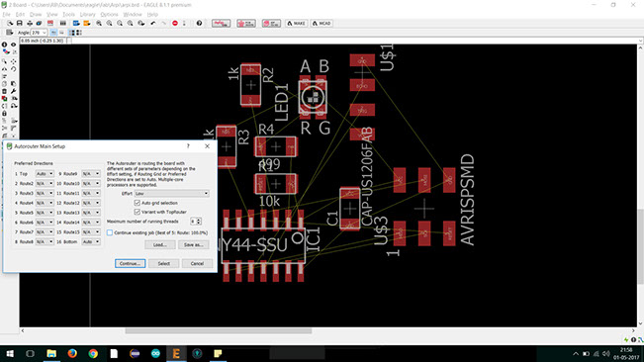Click the Info tool icon
644x362 pixels.
5,45
